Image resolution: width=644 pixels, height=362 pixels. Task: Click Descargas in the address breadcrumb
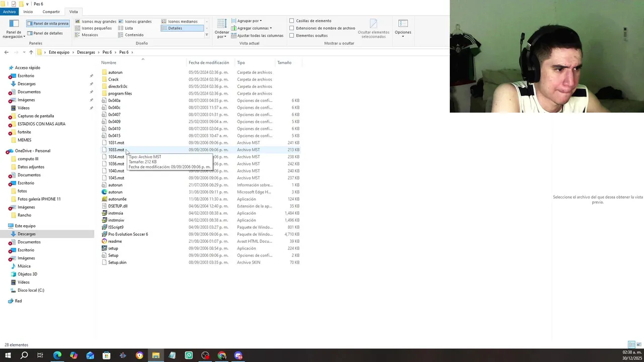[x=86, y=52]
